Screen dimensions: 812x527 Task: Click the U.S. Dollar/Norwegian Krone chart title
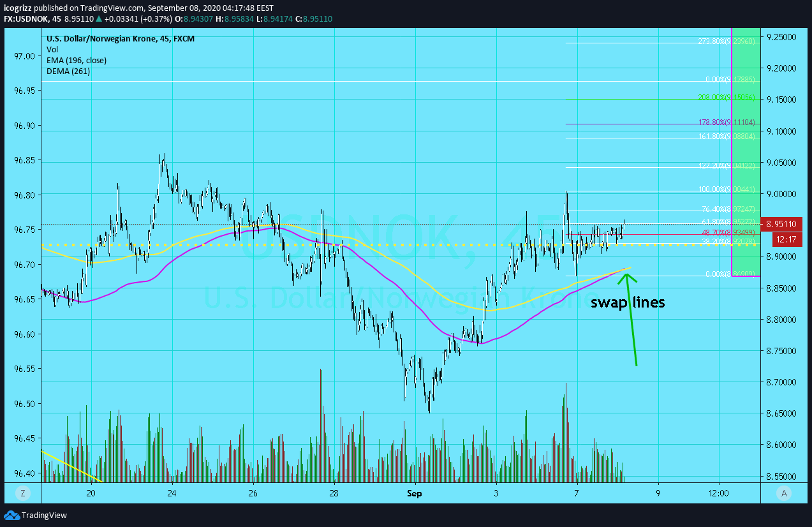click(x=121, y=38)
